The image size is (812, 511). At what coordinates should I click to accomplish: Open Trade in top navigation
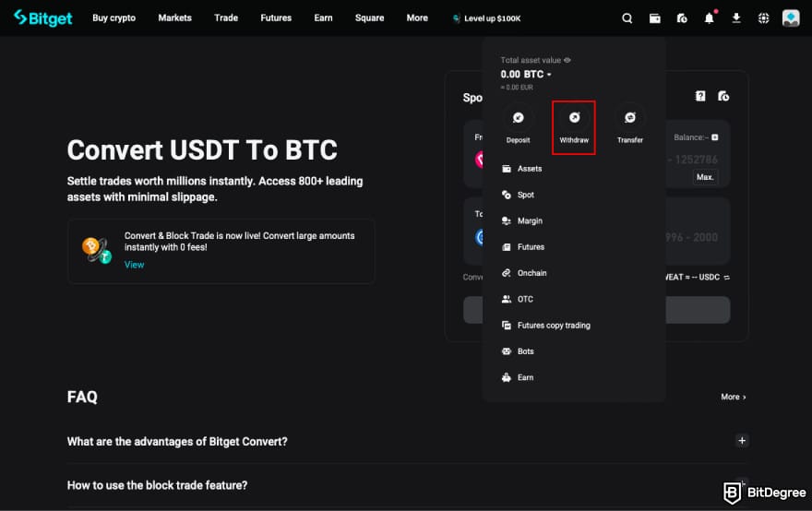226,18
